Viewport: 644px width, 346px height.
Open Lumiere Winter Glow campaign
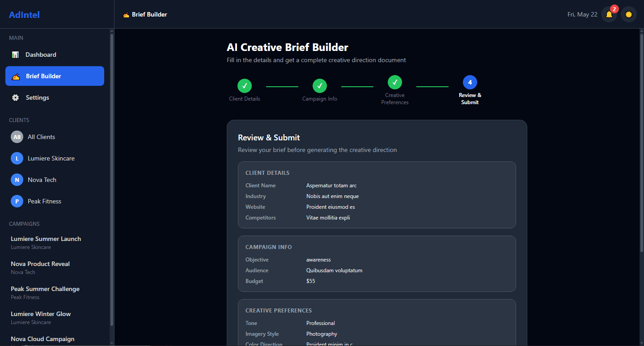tap(55, 318)
